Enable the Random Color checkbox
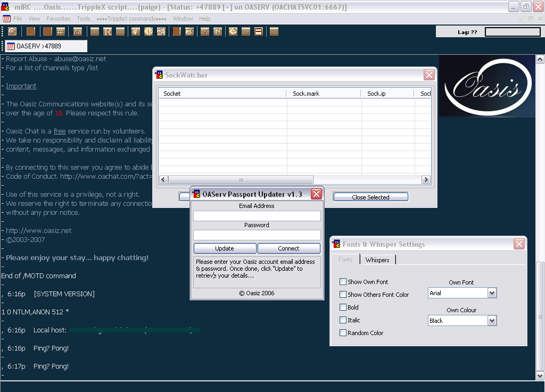Viewport: 545px width, 392px height. click(343, 332)
